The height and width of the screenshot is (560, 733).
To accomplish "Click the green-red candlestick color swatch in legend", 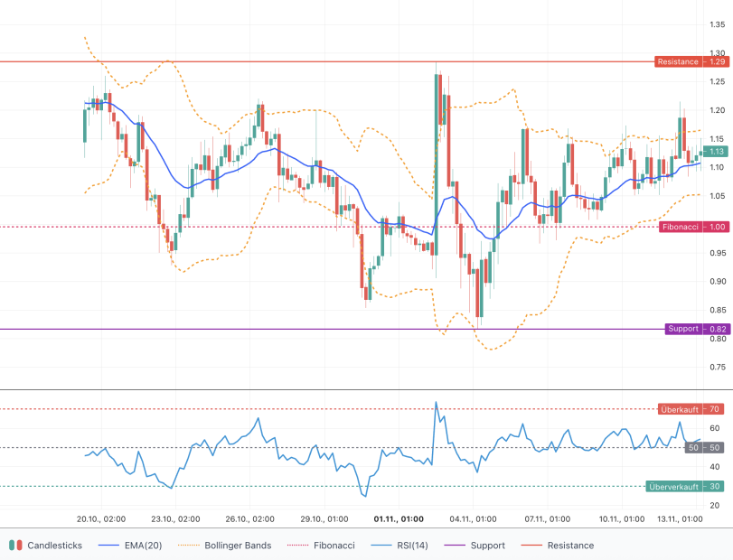I will 14,546.
